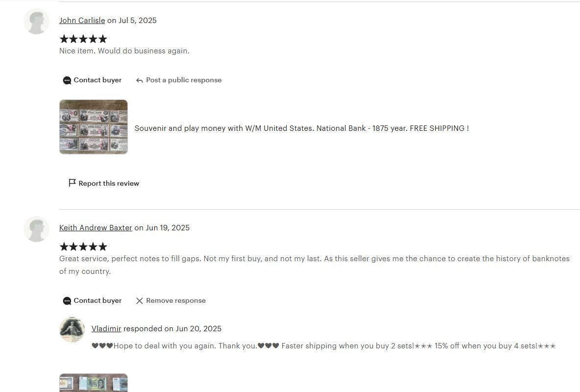The height and width of the screenshot is (392, 580).
Task: Click Report this review text
Action: (109, 183)
